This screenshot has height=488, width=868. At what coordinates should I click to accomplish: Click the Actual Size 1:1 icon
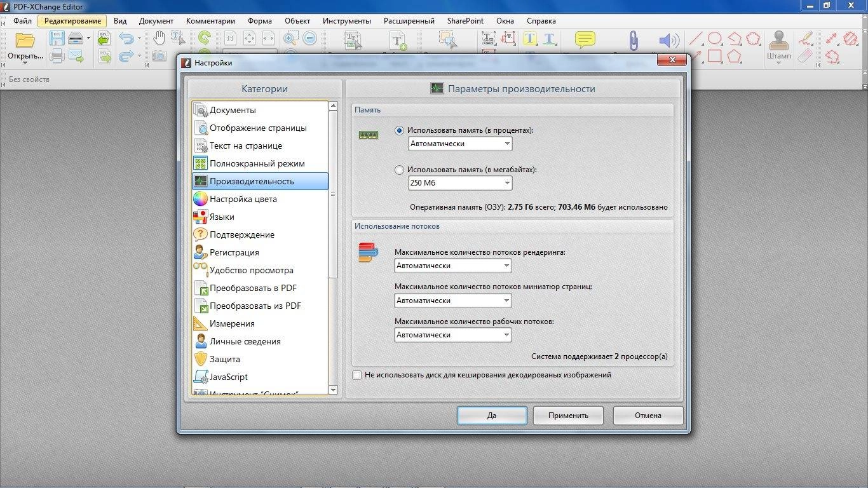coord(231,38)
